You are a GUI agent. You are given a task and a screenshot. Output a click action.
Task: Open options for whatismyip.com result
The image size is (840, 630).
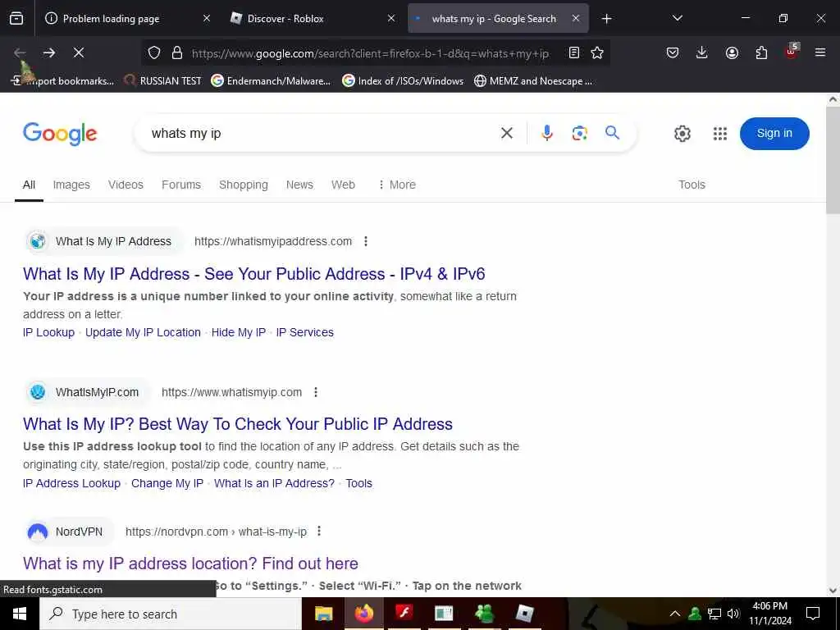pyautogui.click(x=316, y=392)
